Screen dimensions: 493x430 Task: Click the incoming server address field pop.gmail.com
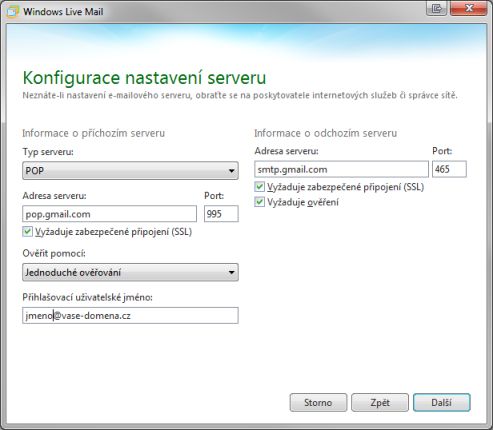(110, 214)
